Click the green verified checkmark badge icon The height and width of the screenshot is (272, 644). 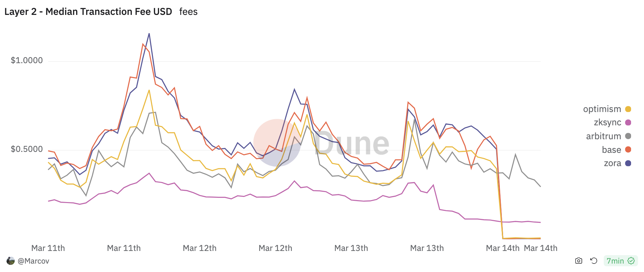tap(631, 261)
